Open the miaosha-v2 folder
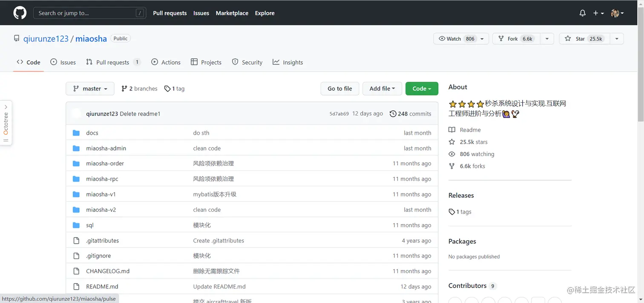The image size is (644, 303). tap(101, 210)
